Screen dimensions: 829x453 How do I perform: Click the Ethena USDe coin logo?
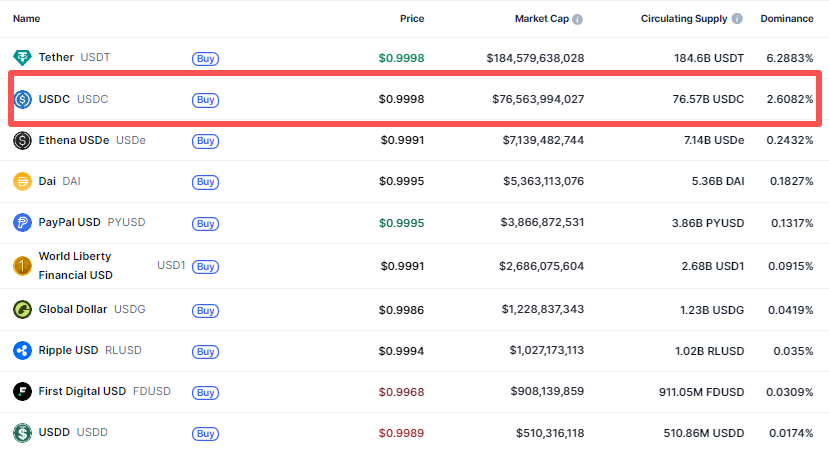(x=22, y=141)
